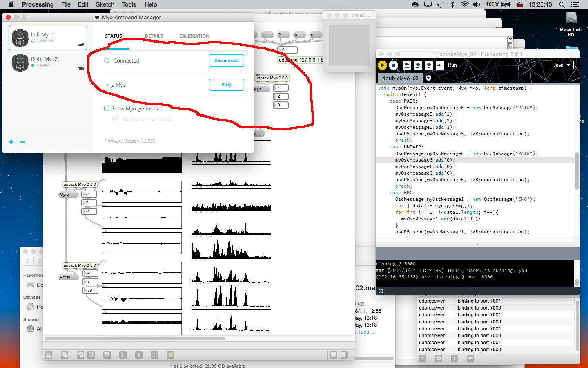The height and width of the screenshot is (368, 588).
Task: Click the Ping button
Action: click(x=226, y=85)
